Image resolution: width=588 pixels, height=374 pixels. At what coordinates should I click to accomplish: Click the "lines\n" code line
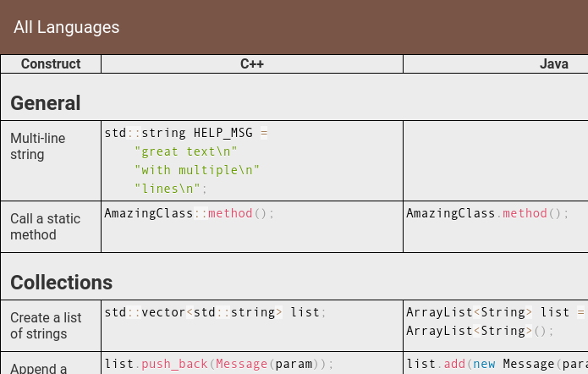171,189
